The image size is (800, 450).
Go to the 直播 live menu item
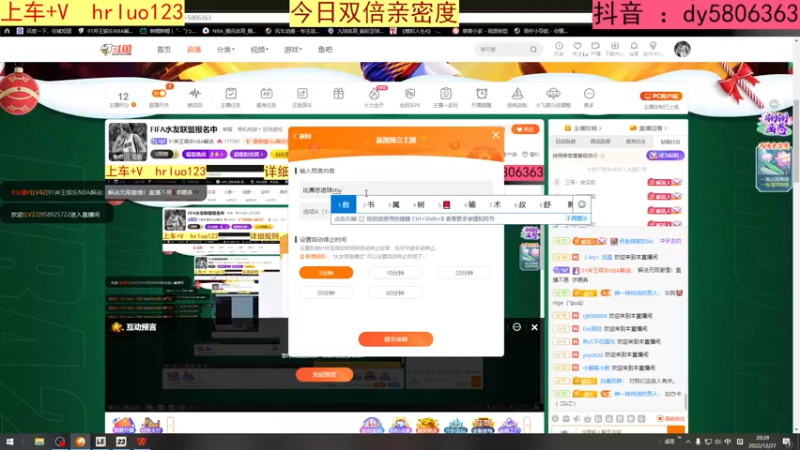[194, 49]
